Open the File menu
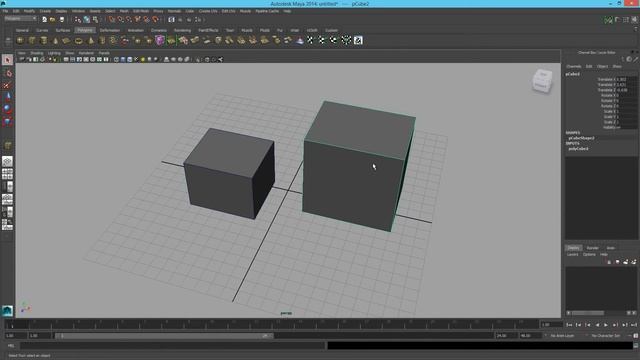The width and height of the screenshot is (640, 360). pos(5,11)
